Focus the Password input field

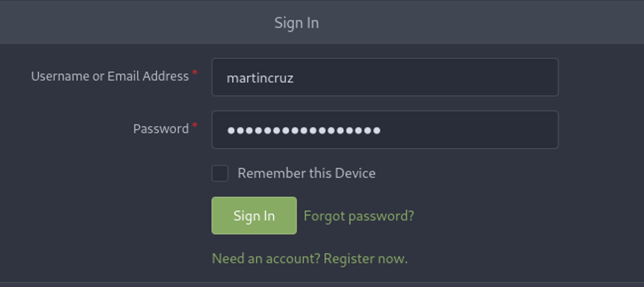pos(384,129)
